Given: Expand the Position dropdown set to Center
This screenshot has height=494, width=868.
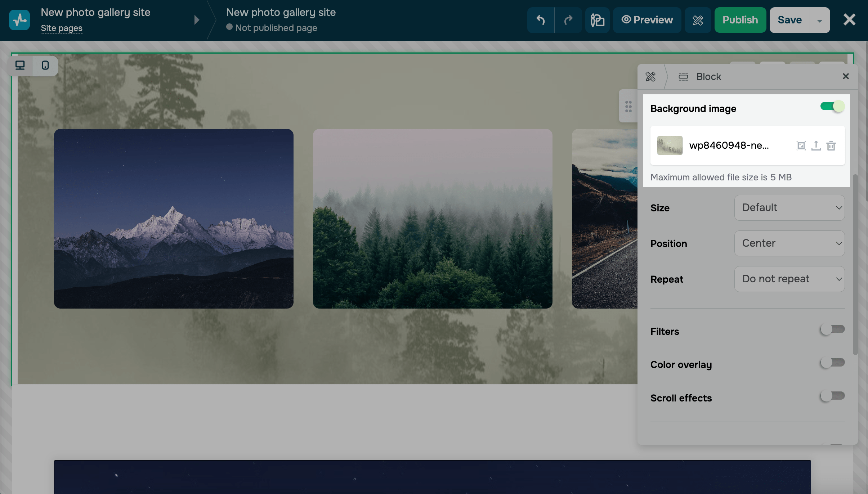Looking at the screenshot, I should [x=789, y=243].
